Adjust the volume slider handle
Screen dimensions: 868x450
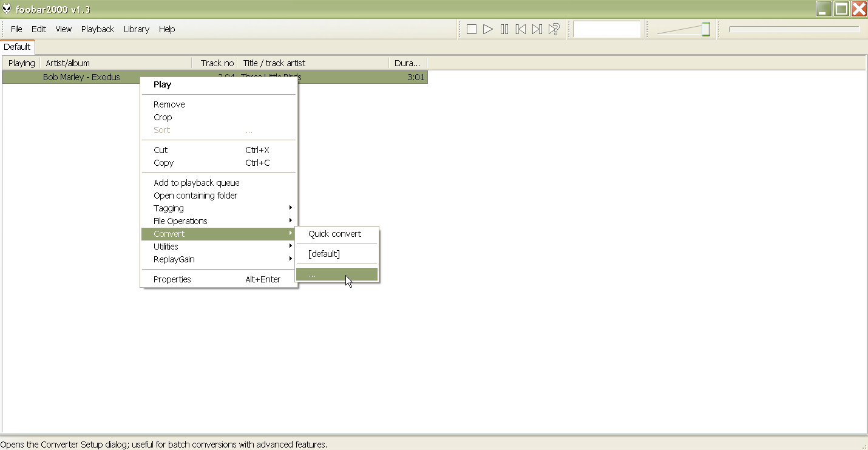705,29
